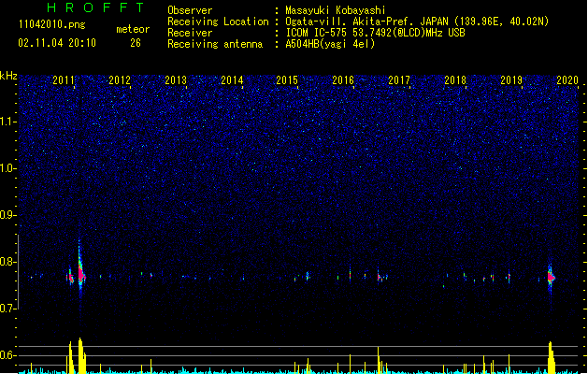Click the large meteor echo just after 2011
Screen dimensions: 588x374
click(80, 274)
